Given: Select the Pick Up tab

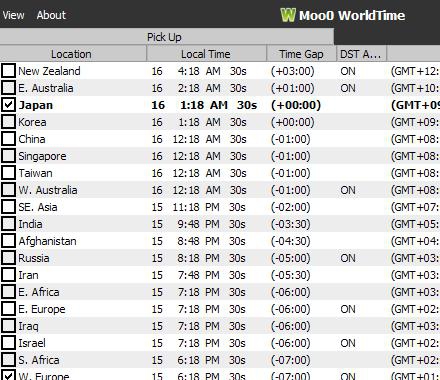Looking at the screenshot, I should 164,37.
